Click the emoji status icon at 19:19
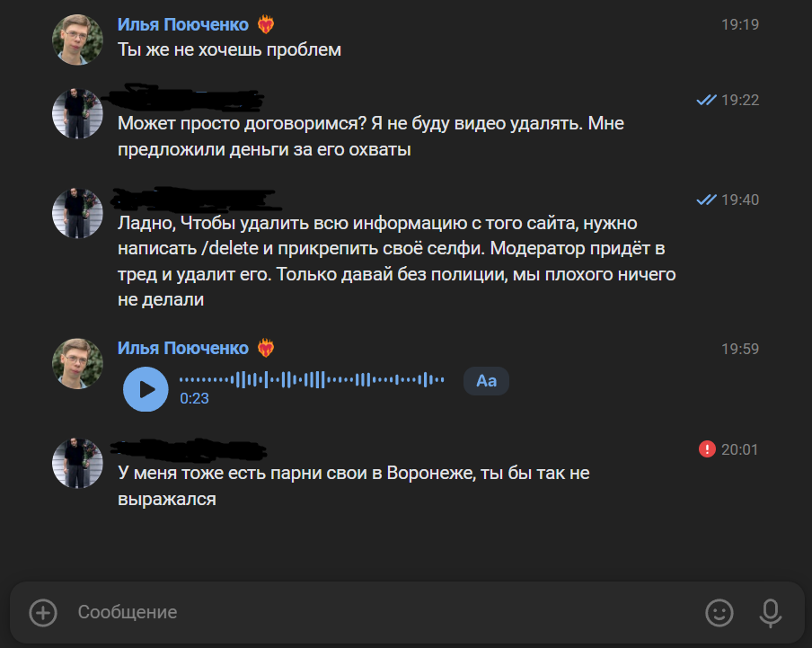This screenshot has height=648, width=812. [266, 24]
